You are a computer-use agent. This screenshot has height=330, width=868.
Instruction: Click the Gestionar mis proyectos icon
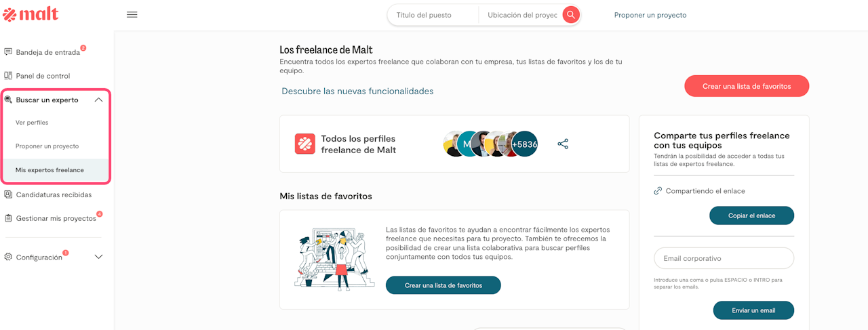8,218
